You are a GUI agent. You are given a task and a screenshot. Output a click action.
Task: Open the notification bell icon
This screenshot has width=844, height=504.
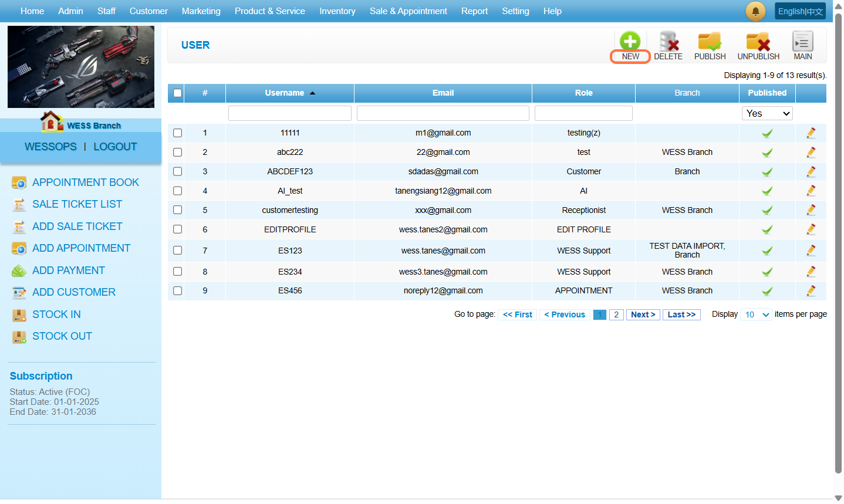pyautogui.click(x=755, y=11)
